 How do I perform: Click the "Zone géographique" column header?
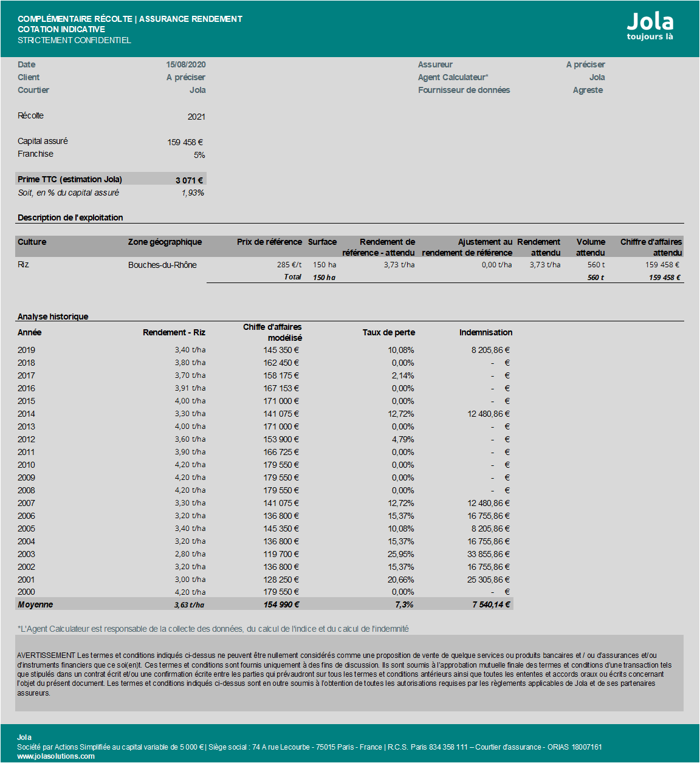pos(165,242)
